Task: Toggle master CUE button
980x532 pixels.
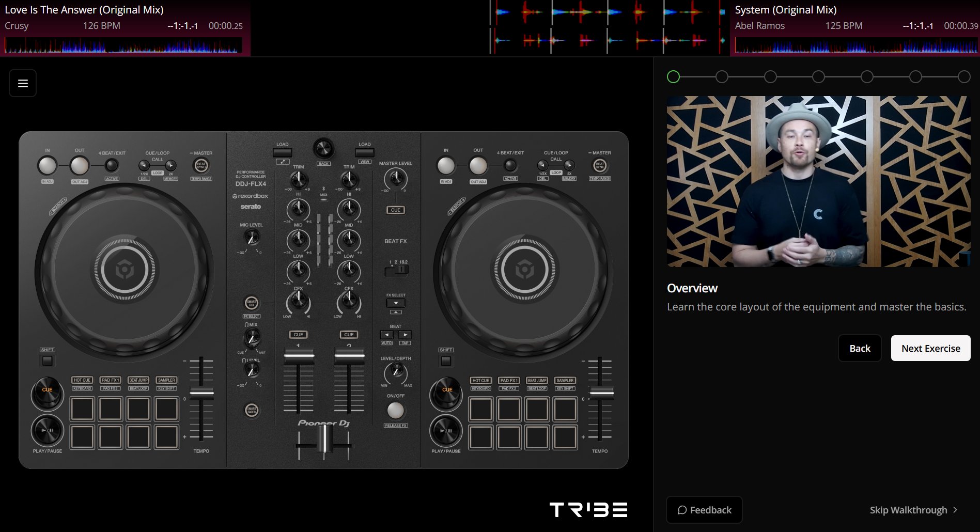Action: click(396, 210)
